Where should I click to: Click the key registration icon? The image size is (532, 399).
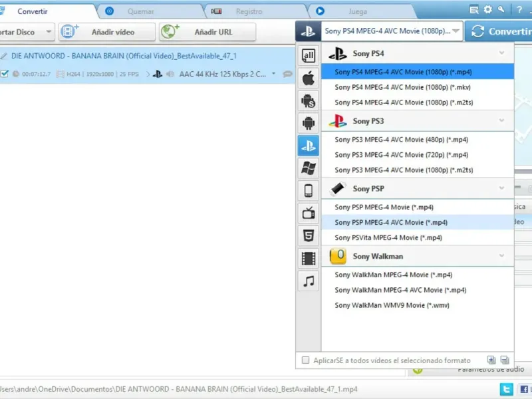click(x=501, y=9)
